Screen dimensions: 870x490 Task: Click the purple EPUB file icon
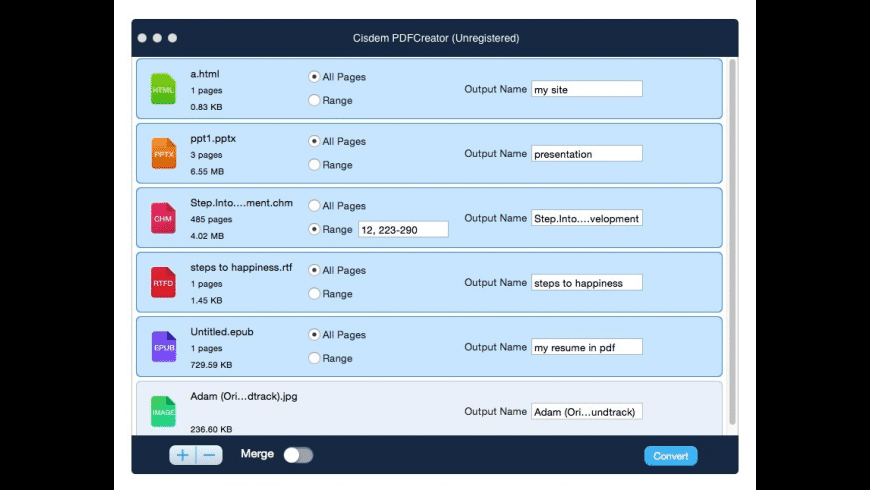(x=163, y=346)
